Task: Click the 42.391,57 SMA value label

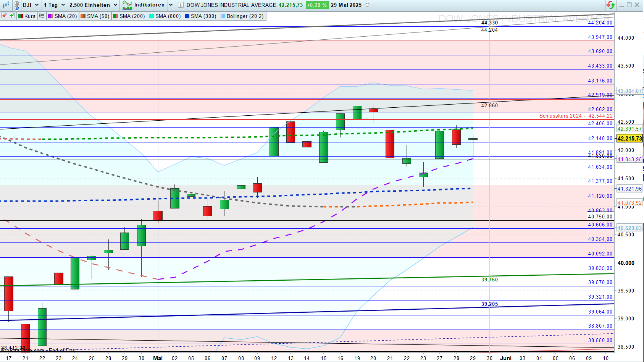Action: coord(629,129)
